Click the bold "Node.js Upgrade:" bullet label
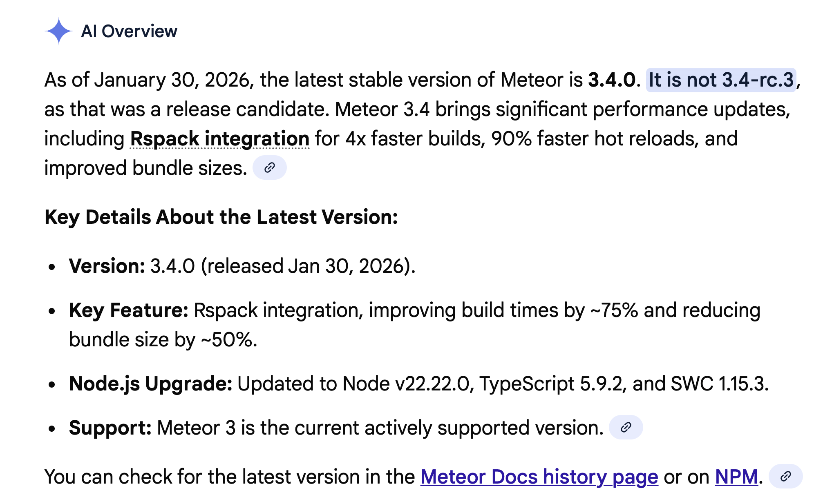823x504 pixels. pos(150,384)
